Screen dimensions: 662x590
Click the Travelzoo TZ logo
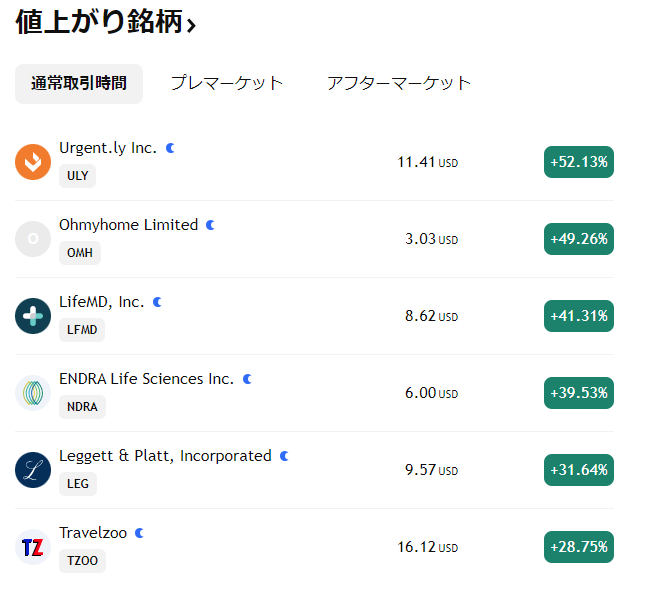click(x=33, y=547)
